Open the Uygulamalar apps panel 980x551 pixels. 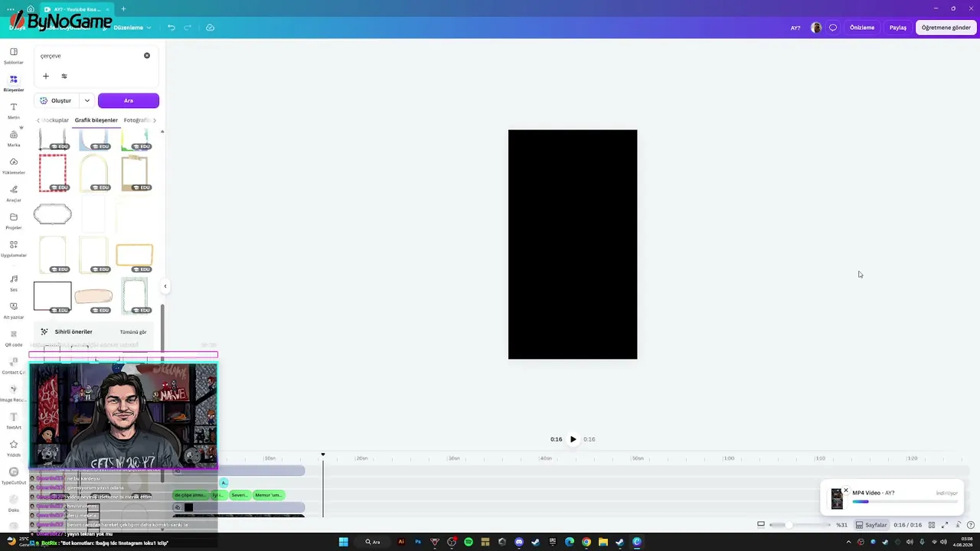(x=14, y=249)
